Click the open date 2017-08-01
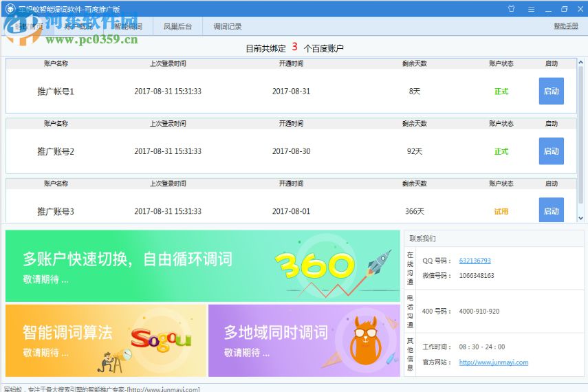588x392 pixels. [x=292, y=211]
